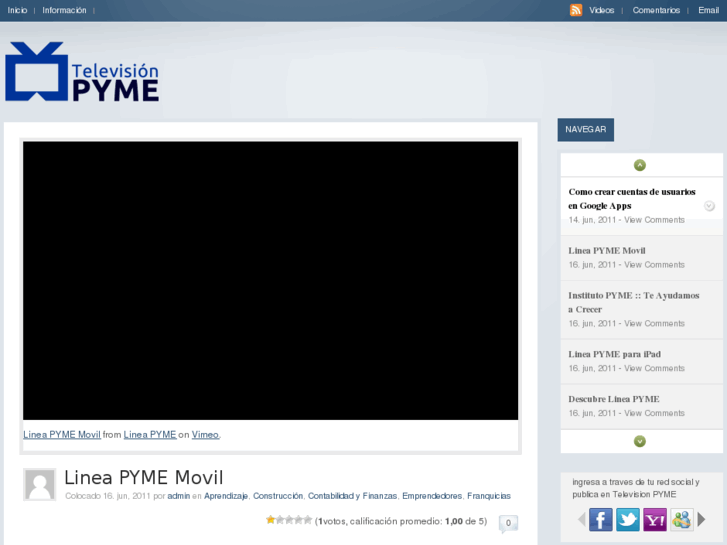Open Linea PYME Movil link under video
Screen dimensions: 727x545
[x=62, y=435]
